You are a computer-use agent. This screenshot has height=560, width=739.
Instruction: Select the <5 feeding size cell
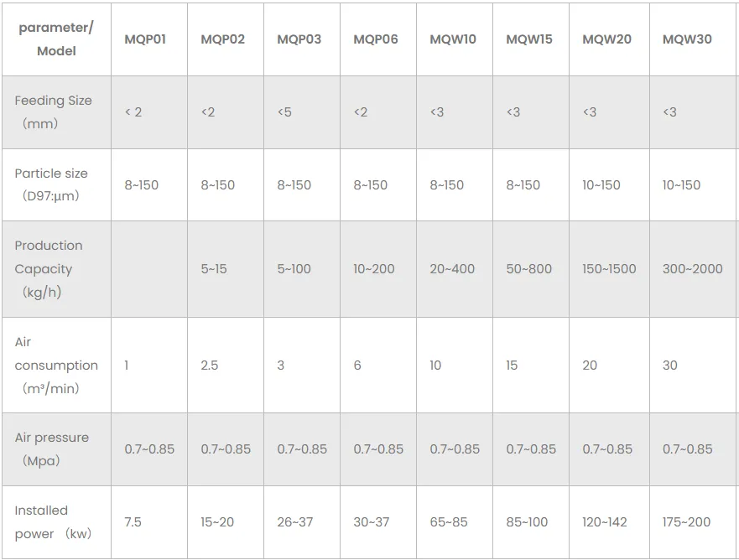pos(284,111)
